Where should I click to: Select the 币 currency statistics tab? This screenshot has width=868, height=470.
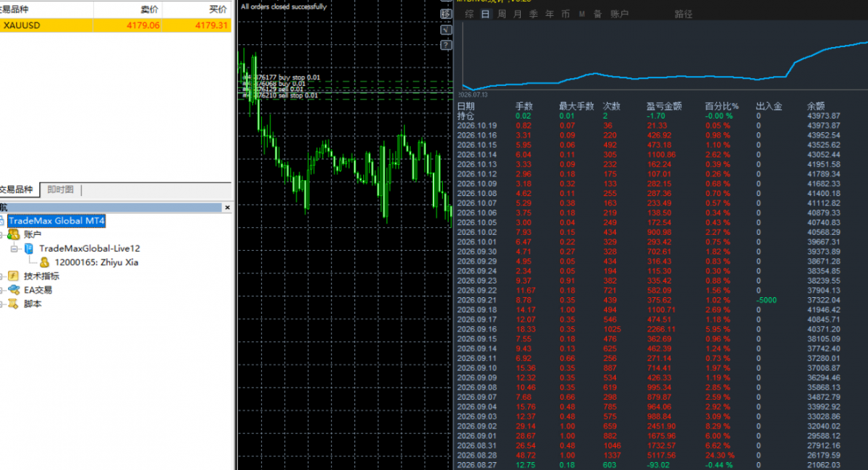coord(566,14)
